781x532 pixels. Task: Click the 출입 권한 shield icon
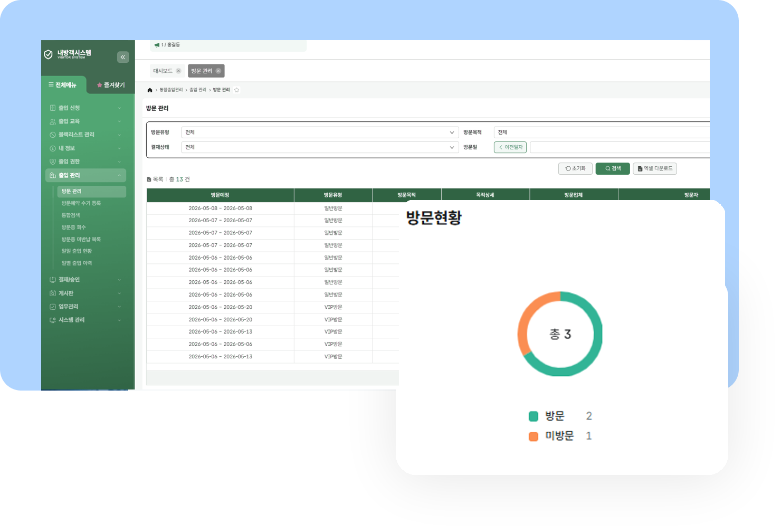pyautogui.click(x=52, y=161)
